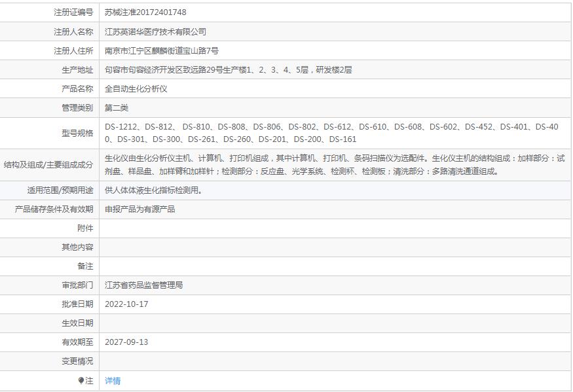Click the 有效期至 label

(x=77, y=342)
